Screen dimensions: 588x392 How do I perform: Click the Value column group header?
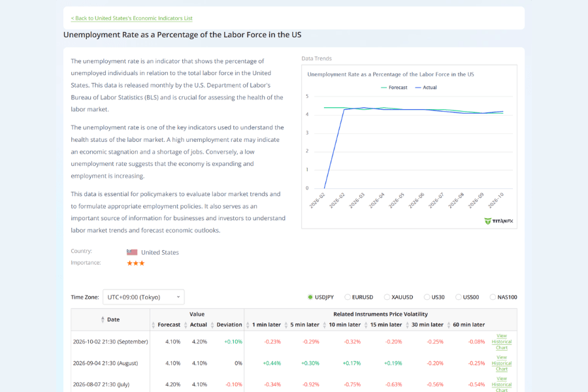pyautogui.click(x=197, y=314)
